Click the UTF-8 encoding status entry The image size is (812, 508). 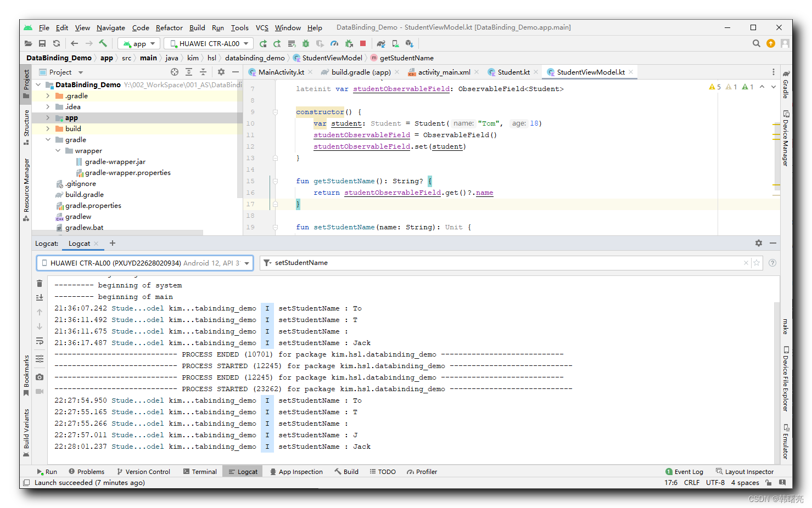tap(715, 483)
